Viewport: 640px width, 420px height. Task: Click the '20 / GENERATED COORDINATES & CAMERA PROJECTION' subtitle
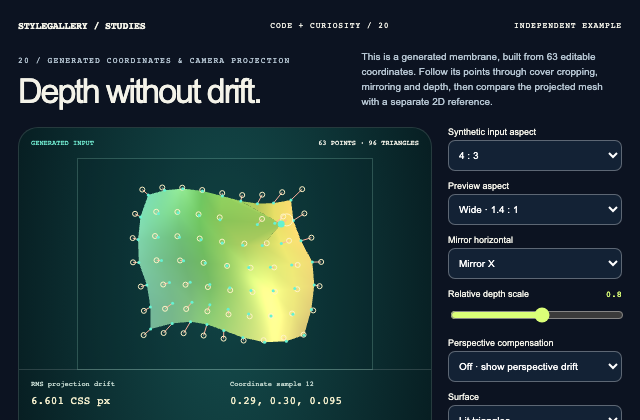pos(154,60)
